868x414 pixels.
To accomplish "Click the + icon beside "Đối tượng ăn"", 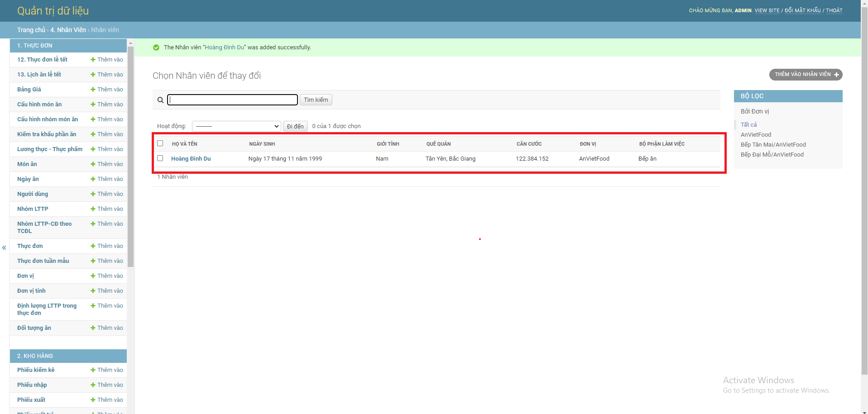I will (x=93, y=328).
